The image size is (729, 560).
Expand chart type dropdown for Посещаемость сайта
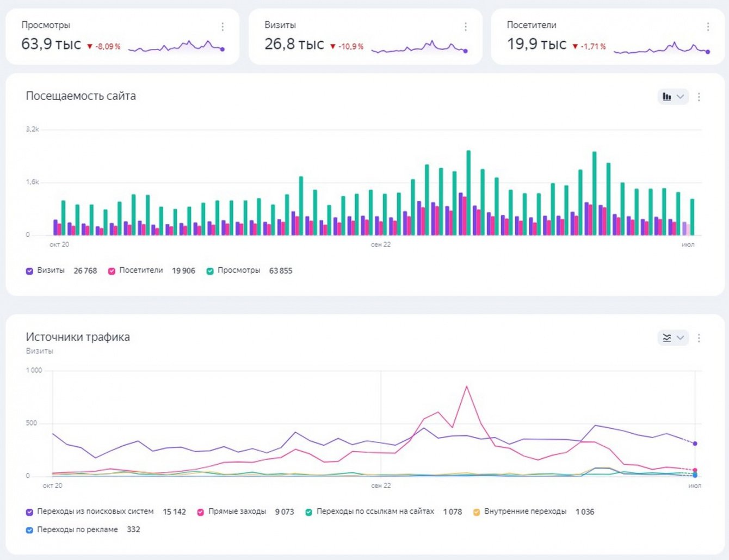(x=680, y=97)
